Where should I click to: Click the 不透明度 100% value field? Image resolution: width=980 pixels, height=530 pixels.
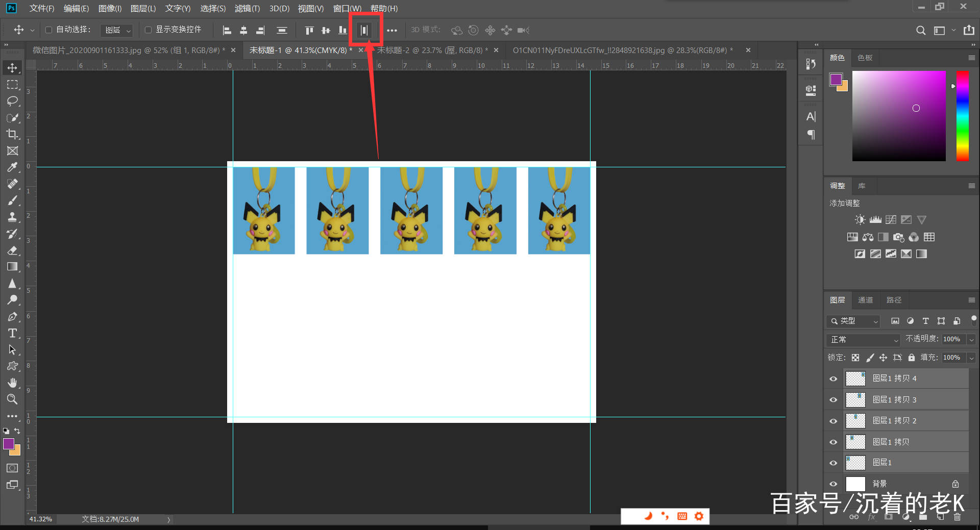(x=953, y=339)
